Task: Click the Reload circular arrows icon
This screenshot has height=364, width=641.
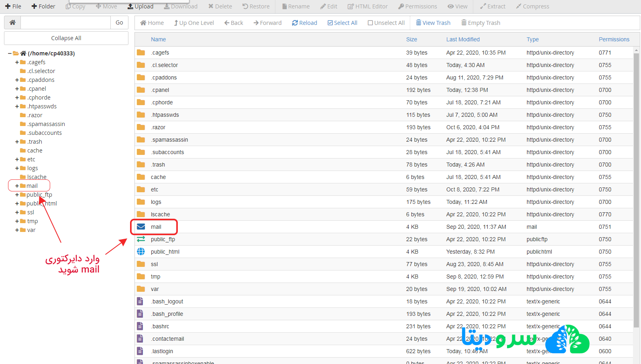Action: pos(295,23)
